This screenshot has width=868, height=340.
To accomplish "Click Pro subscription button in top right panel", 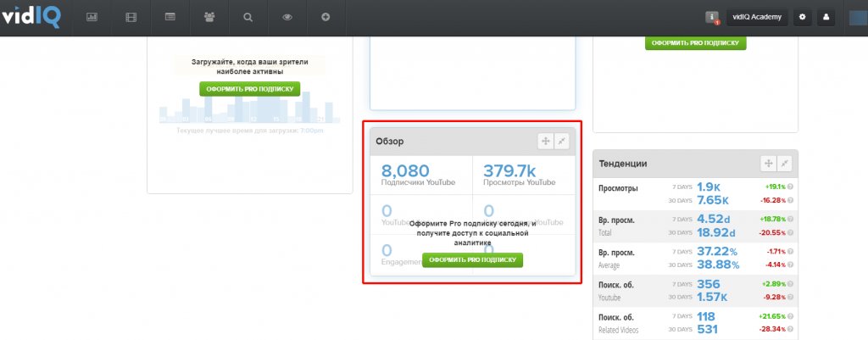I will [x=695, y=42].
